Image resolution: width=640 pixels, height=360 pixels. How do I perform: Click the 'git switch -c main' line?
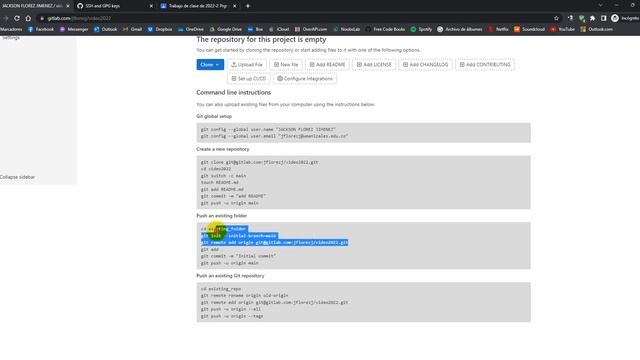click(223, 176)
